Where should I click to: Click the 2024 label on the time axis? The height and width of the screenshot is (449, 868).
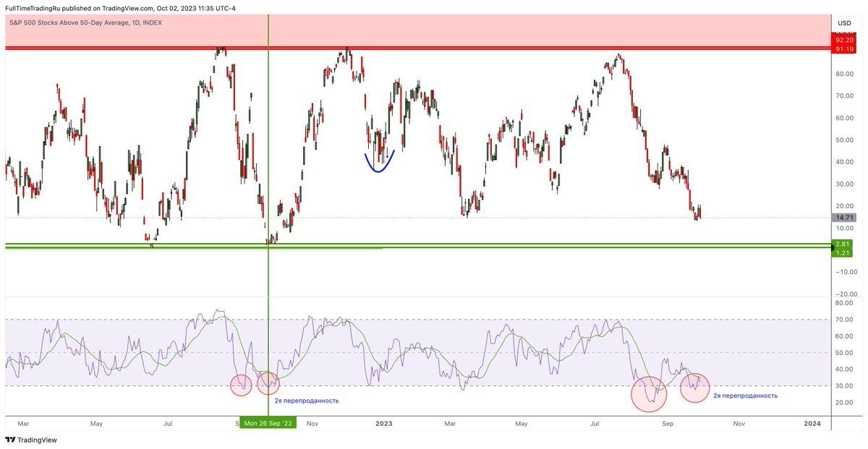coord(812,422)
